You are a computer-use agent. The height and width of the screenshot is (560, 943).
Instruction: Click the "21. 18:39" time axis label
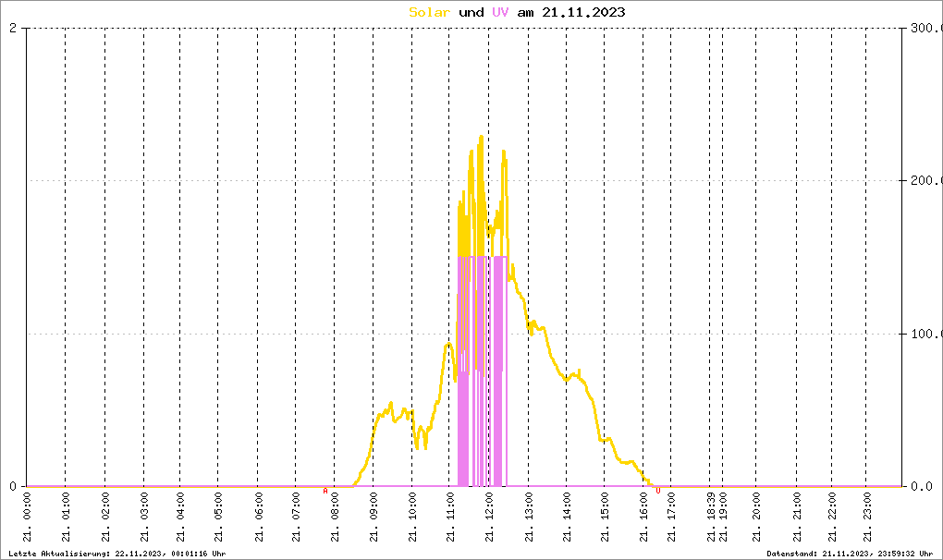point(710,517)
